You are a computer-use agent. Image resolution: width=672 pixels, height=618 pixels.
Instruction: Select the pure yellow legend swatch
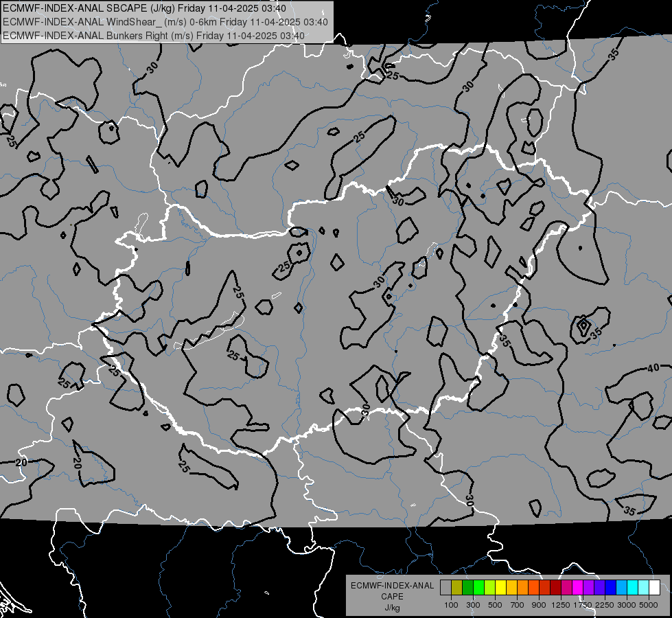click(500, 588)
